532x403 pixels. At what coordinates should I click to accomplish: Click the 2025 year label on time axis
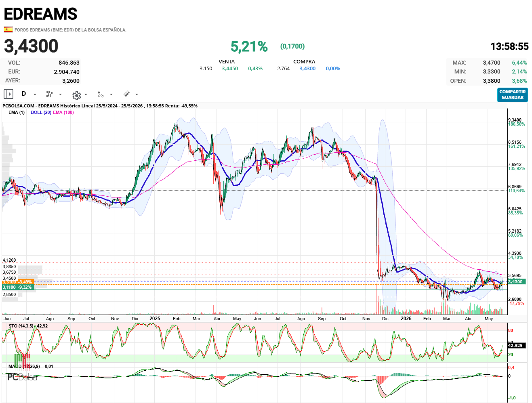(x=155, y=319)
